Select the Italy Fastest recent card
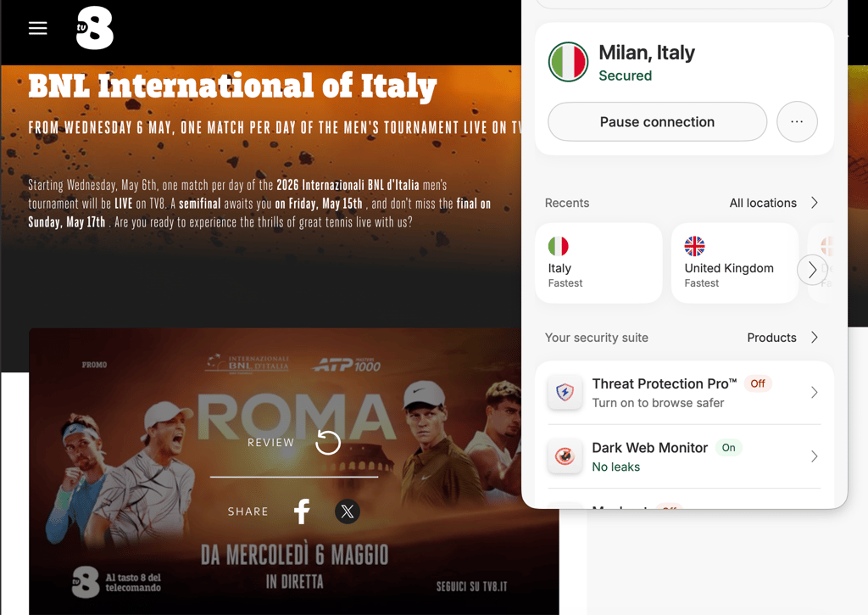The height and width of the screenshot is (615, 868). (x=599, y=263)
